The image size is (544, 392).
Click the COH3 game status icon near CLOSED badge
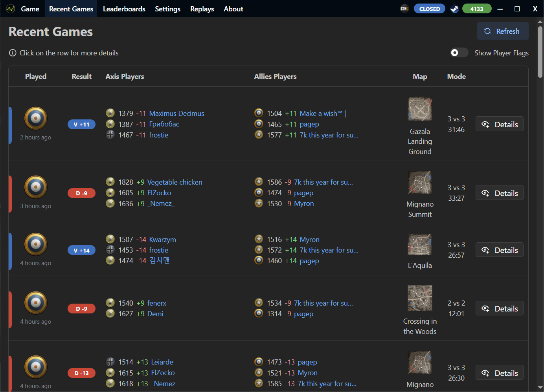pos(404,8)
